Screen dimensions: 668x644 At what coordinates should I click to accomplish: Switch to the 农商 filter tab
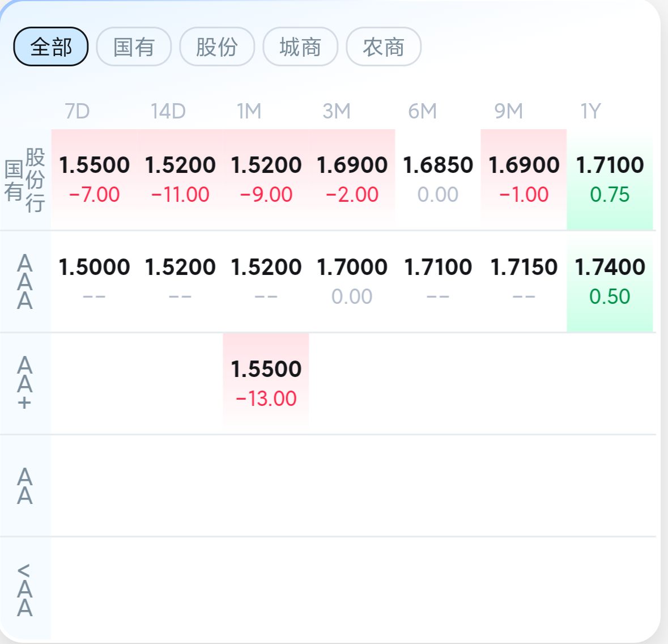click(x=384, y=46)
